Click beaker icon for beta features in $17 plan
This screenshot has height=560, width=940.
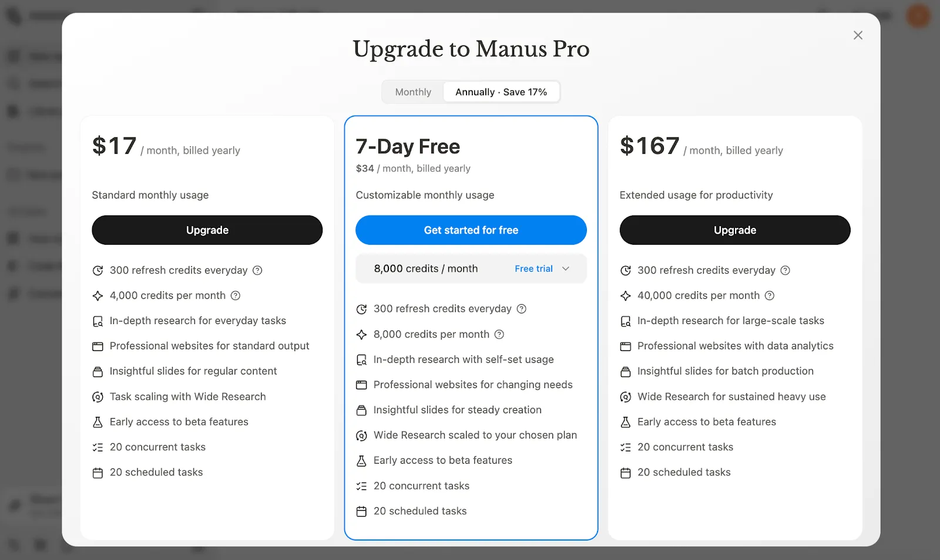point(98,422)
